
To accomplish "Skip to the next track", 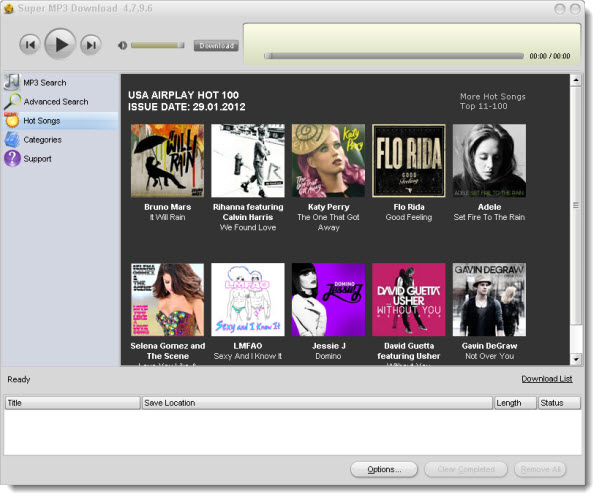I will pos(91,45).
